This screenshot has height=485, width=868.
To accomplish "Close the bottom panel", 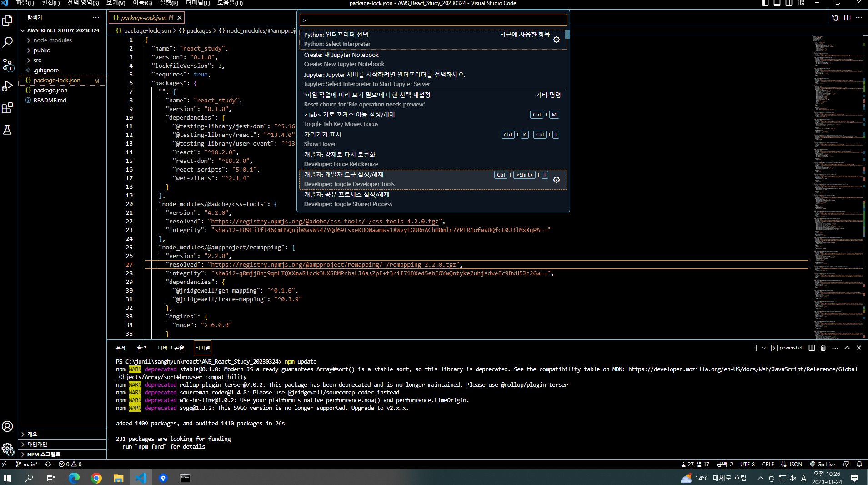I will 859,348.
